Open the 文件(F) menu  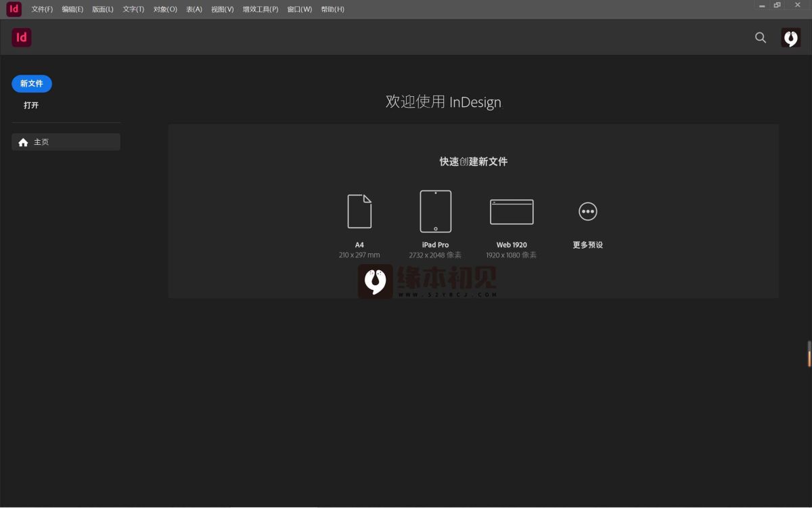click(x=42, y=9)
